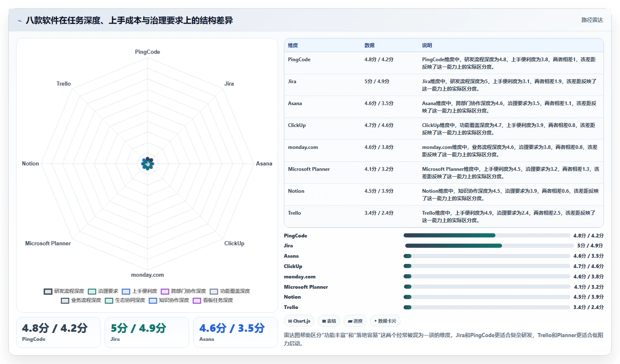Click the Notion label in the progress list
Screen dimensions: 620x364
(x=292, y=297)
